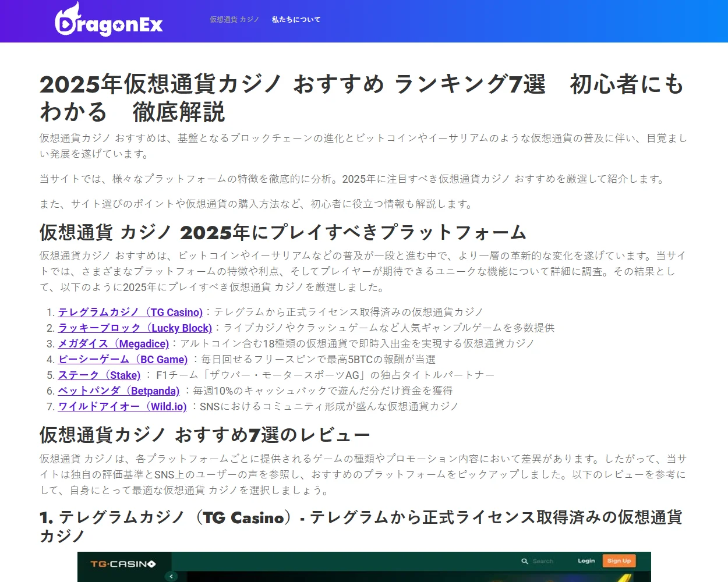This screenshot has height=582, width=728.
Task: Click the orange Sign Up button
Action: 619,561
